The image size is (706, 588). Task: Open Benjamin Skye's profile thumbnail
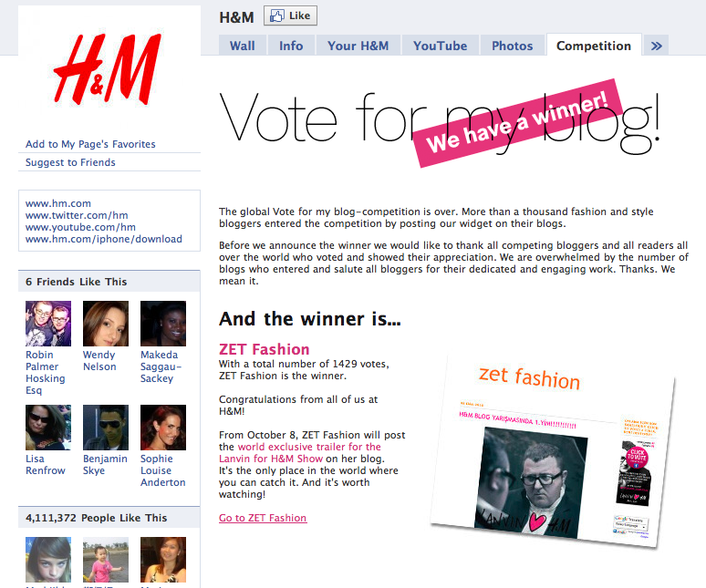pos(106,428)
